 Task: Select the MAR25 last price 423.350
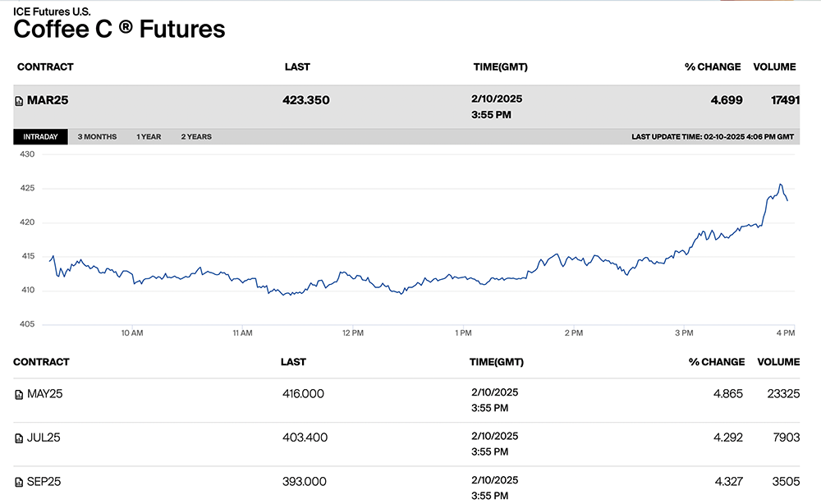(x=305, y=100)
